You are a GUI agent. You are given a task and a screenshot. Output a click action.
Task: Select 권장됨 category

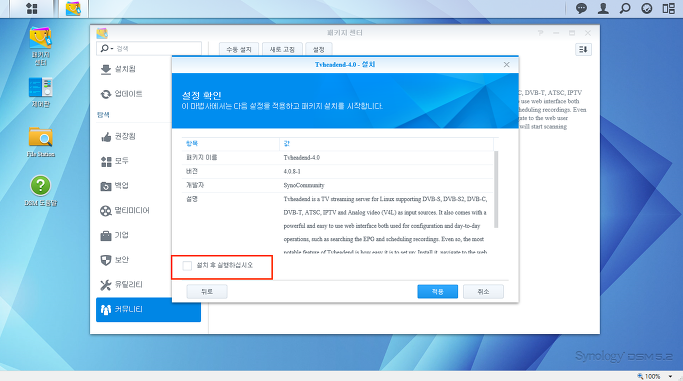pos(118,137)
